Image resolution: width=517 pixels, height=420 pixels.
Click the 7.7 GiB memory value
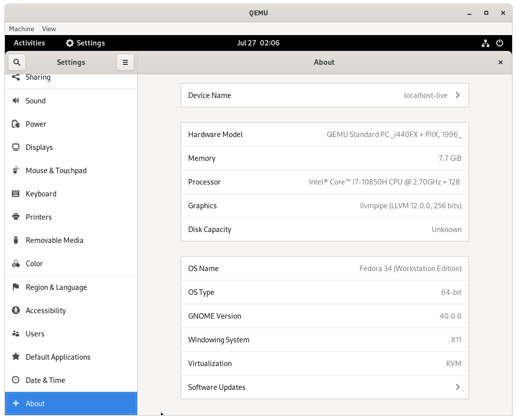click(450, 158)
